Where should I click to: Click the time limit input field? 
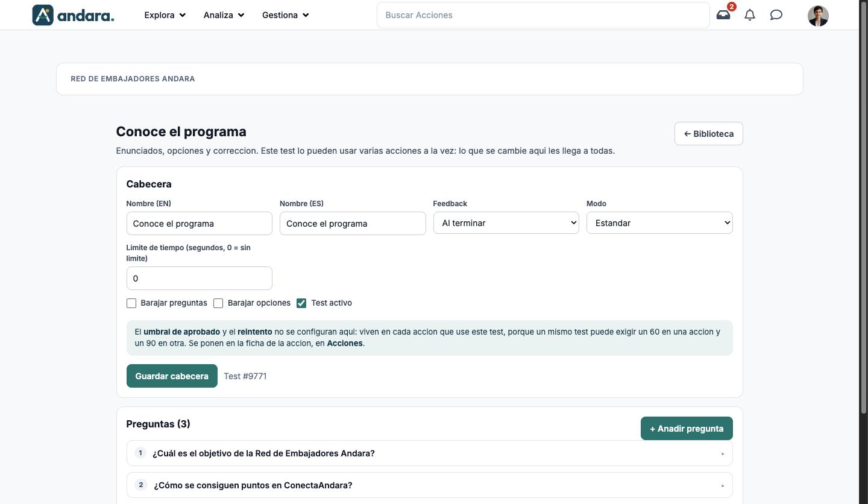(200, 279)
